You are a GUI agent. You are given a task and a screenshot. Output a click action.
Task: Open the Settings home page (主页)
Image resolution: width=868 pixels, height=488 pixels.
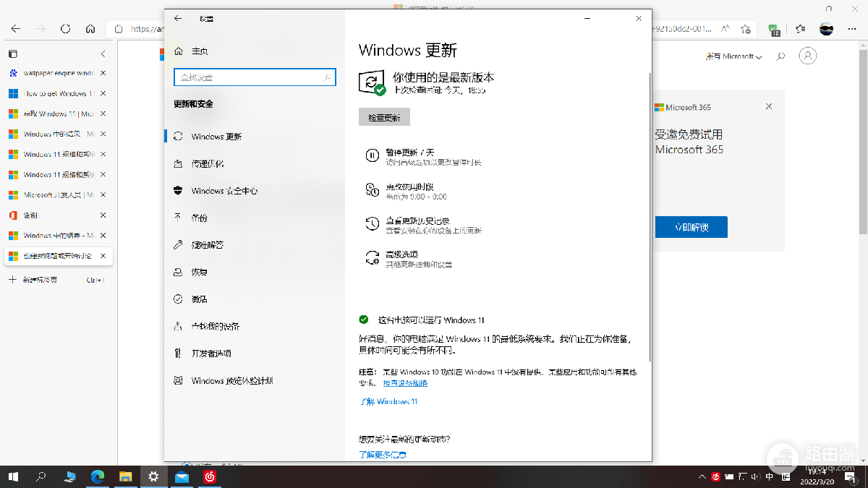[x=191, y=51]
